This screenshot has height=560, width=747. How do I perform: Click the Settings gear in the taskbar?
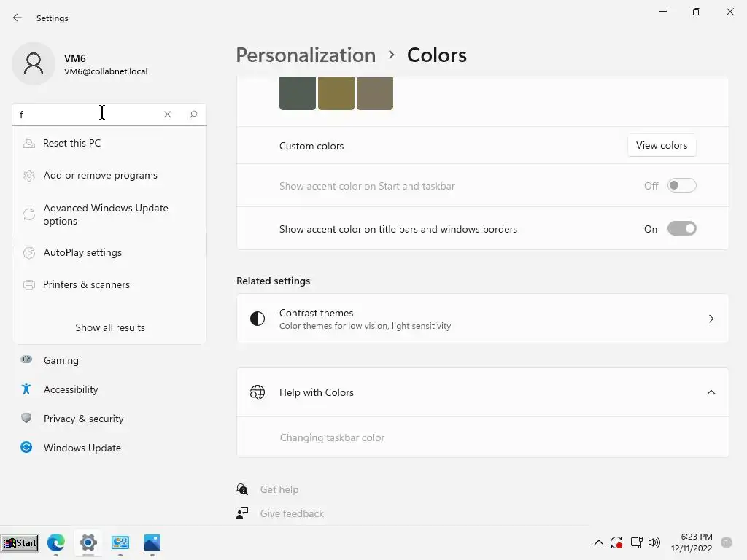[x=88, y=542]
